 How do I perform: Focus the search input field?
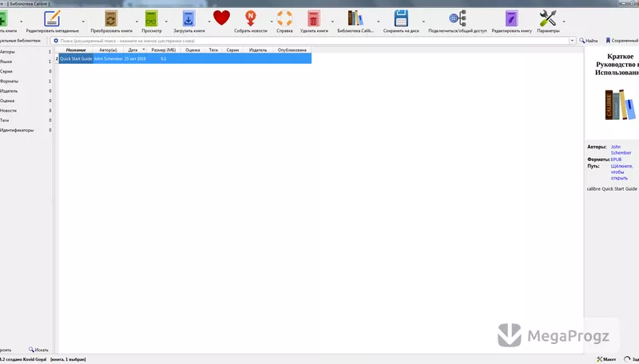[314, 41]
